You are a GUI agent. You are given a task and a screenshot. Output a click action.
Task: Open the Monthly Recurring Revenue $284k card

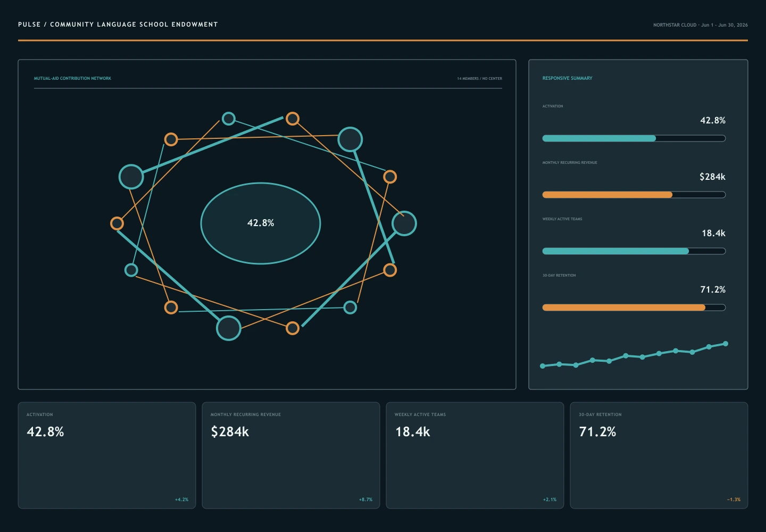click(x=291, y=455)
